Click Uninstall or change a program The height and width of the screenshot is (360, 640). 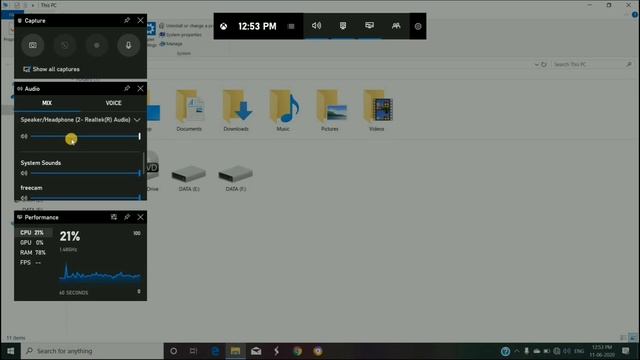(186, 26)
